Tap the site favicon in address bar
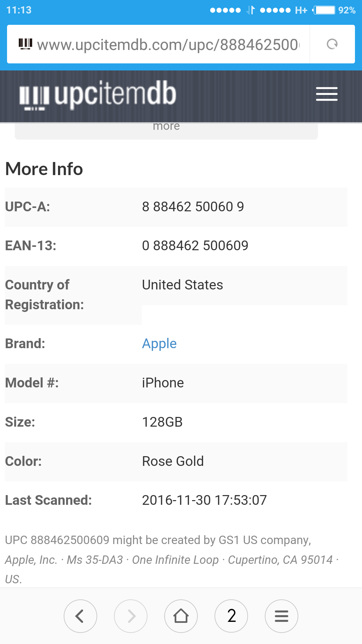Screen dimensions: 362x644 point(25,44)
